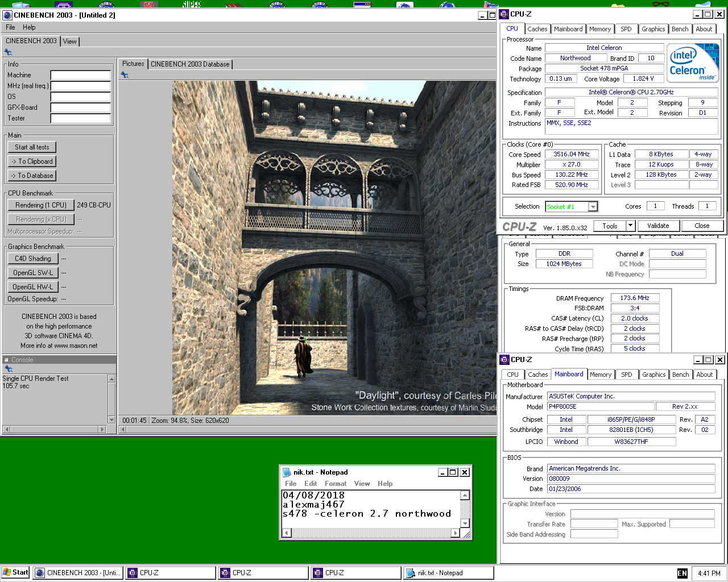
Task: Click the Notepad horizontal scroll right arrow
Action: 455,533
